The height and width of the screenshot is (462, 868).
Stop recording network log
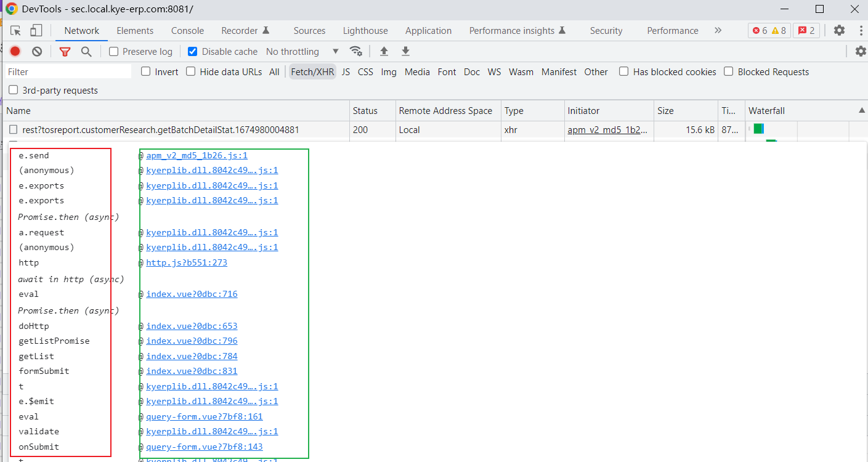(x=15, y=51)
